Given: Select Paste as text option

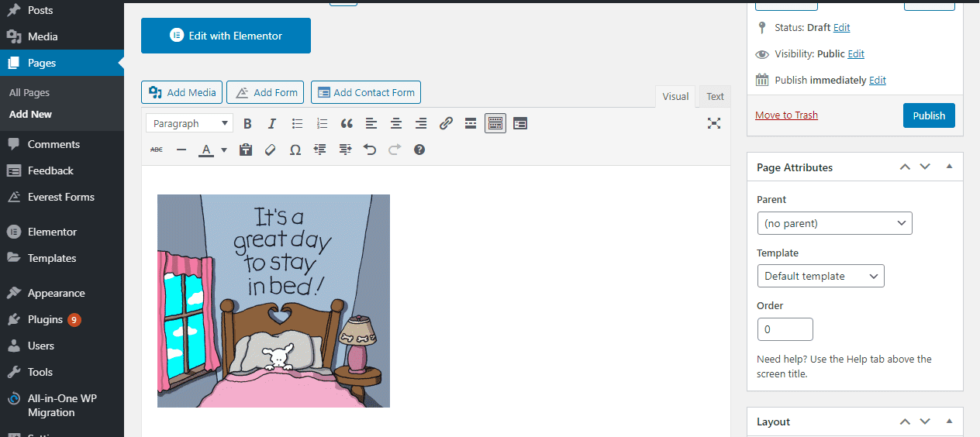Looking at the screenshot, I should point(246,150).
